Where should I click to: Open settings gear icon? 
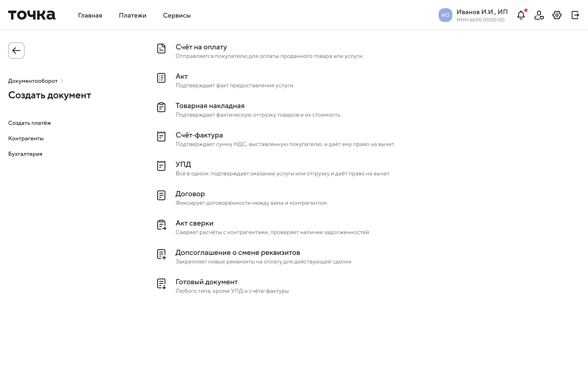coord(557,15)
